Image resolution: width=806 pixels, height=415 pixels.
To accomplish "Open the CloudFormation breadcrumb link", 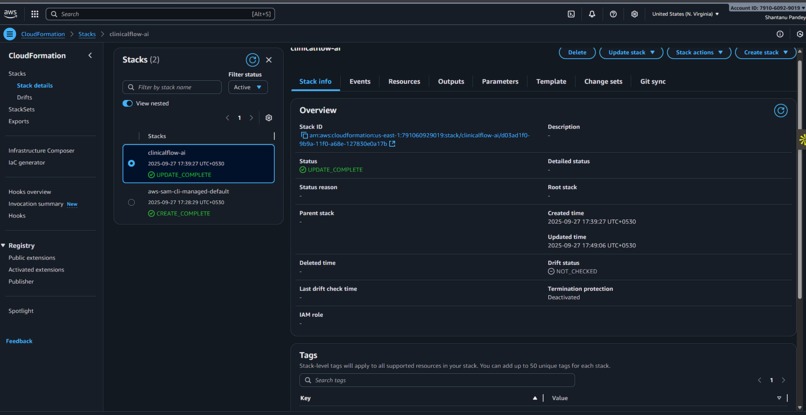I will [43, 34].
